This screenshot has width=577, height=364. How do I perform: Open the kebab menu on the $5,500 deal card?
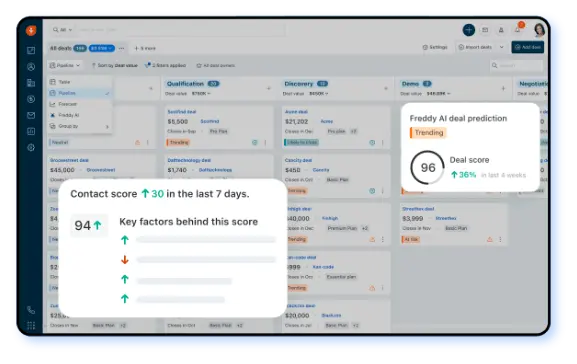tap(265, 142)
